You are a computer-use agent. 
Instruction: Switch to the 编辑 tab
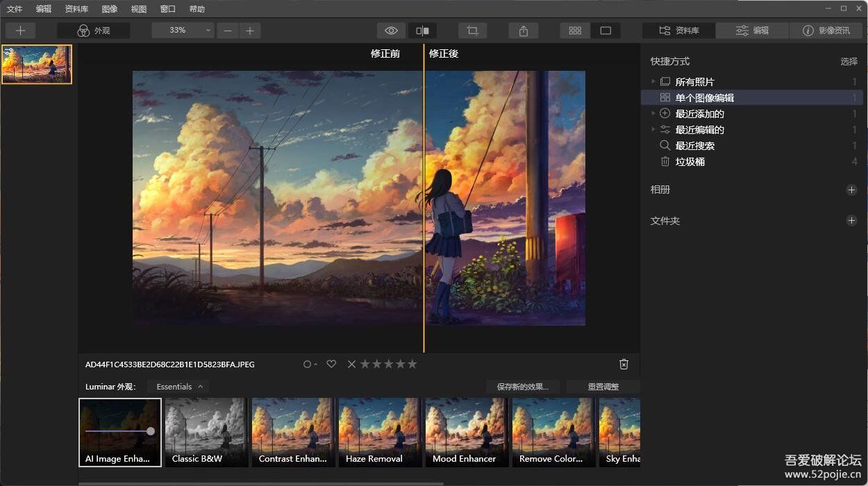click(752, 31)
